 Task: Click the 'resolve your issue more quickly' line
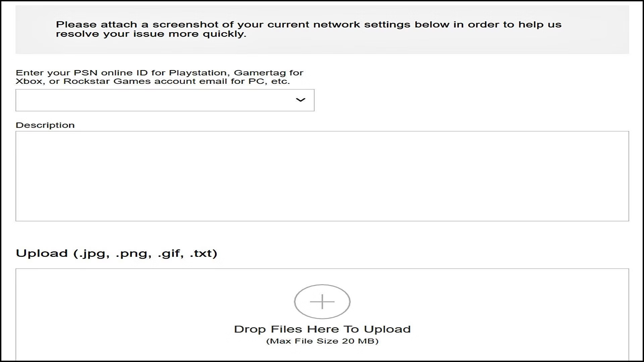[151, 34]
